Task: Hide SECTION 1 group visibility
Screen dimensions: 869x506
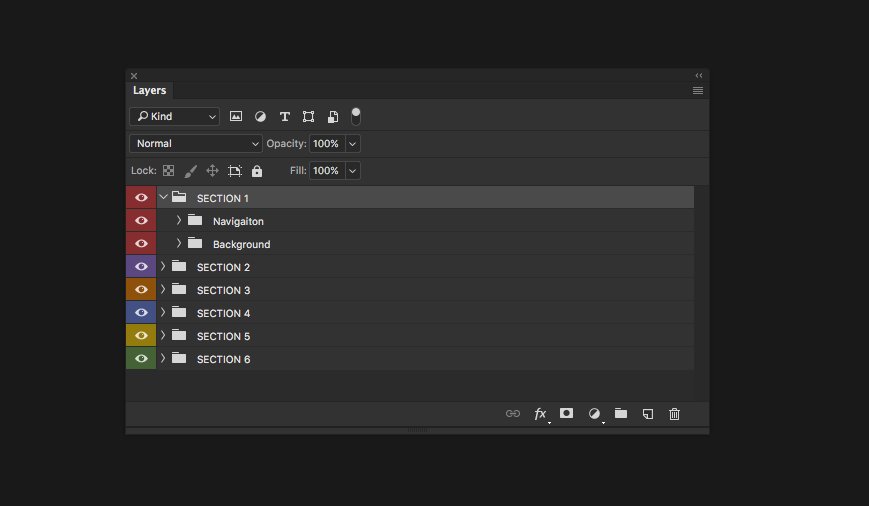Action: coord(141,198)
